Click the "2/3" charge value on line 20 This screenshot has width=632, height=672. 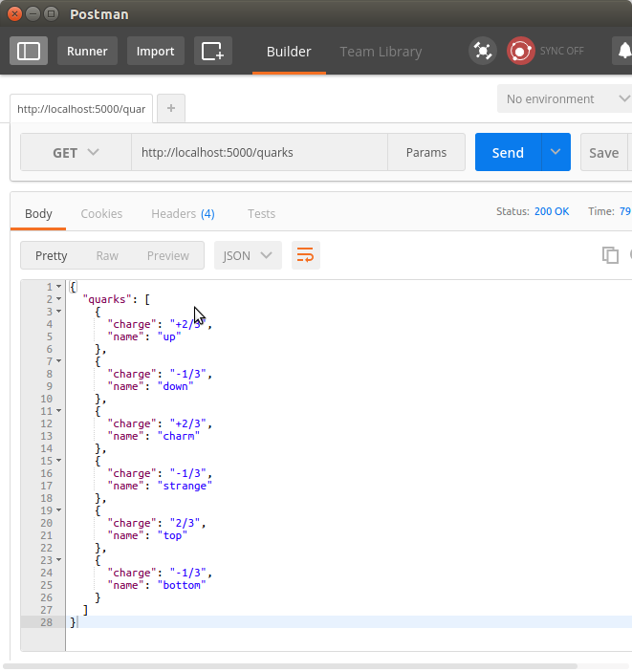click(185, 523)
